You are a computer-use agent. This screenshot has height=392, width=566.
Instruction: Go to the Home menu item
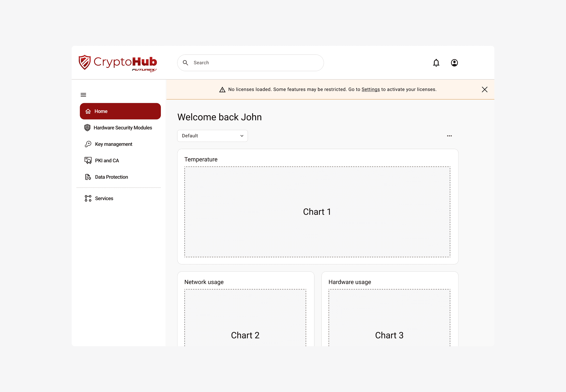pos(120,111)
